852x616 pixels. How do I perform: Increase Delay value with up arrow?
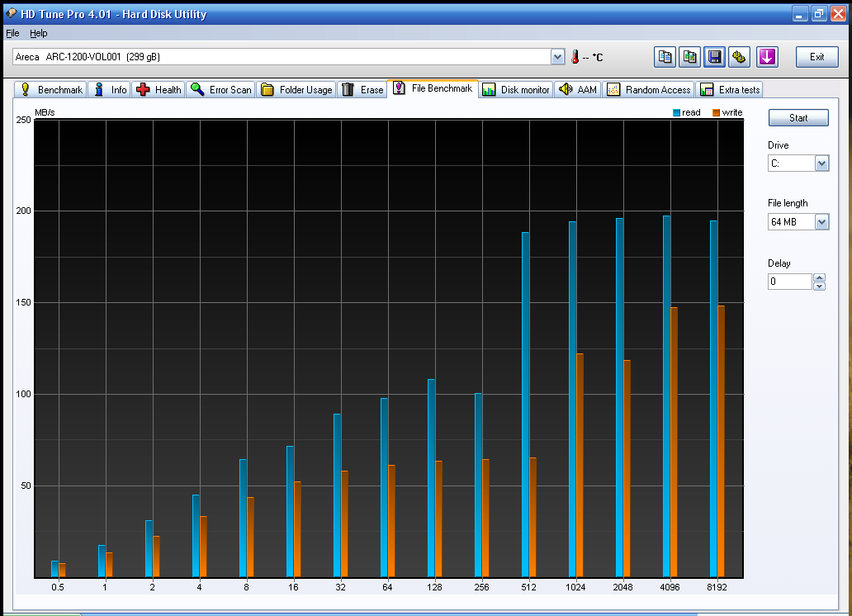coord(819,278)
